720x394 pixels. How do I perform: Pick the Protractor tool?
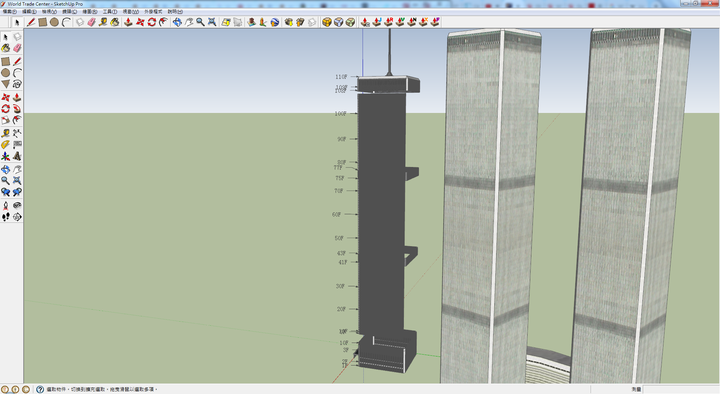(6, 145)
